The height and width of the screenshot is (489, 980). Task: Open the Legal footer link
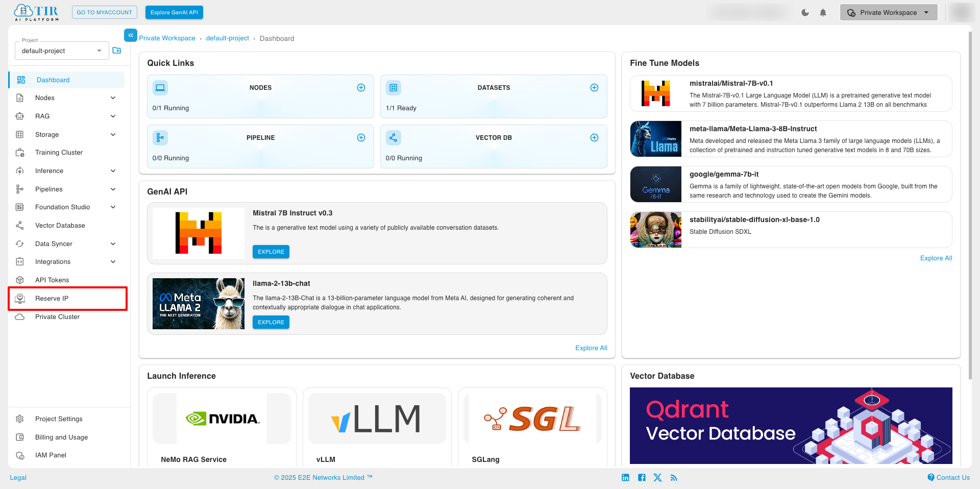[18, 478]
